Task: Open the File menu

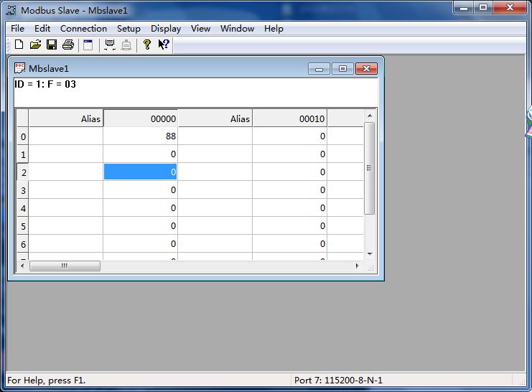Action: tap(18, 29)
